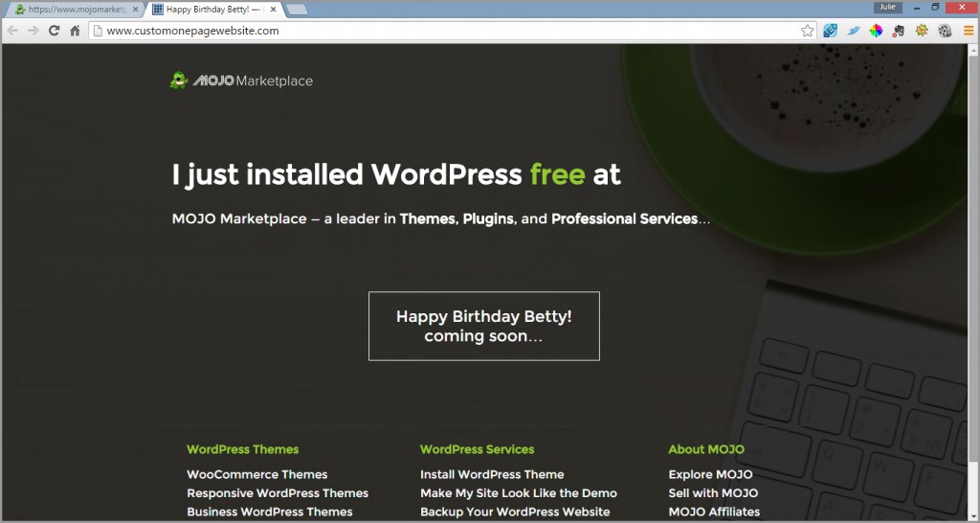Open the WordPress Themes heading link
980x523 pixels.
(x=242, y=449)
